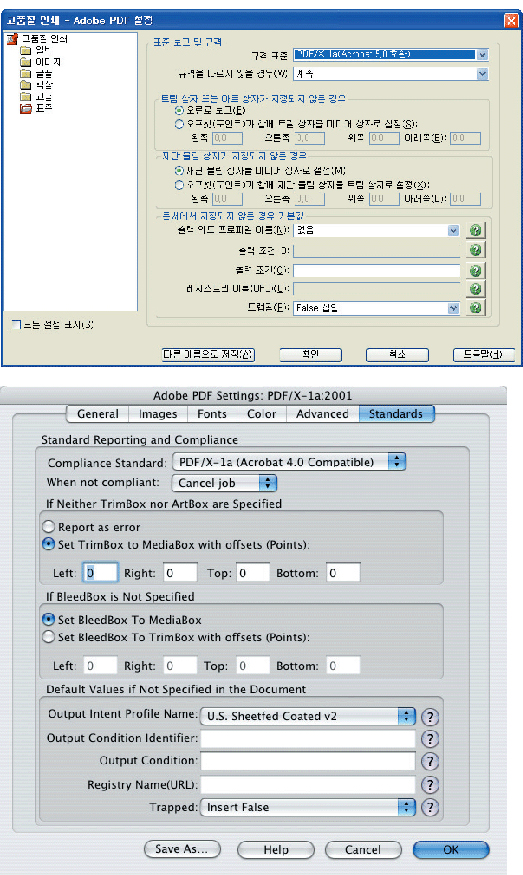Select second bleed box radio in Korean dialog
This screenshot has height=875, width=523.
click(x=179, y=185)
